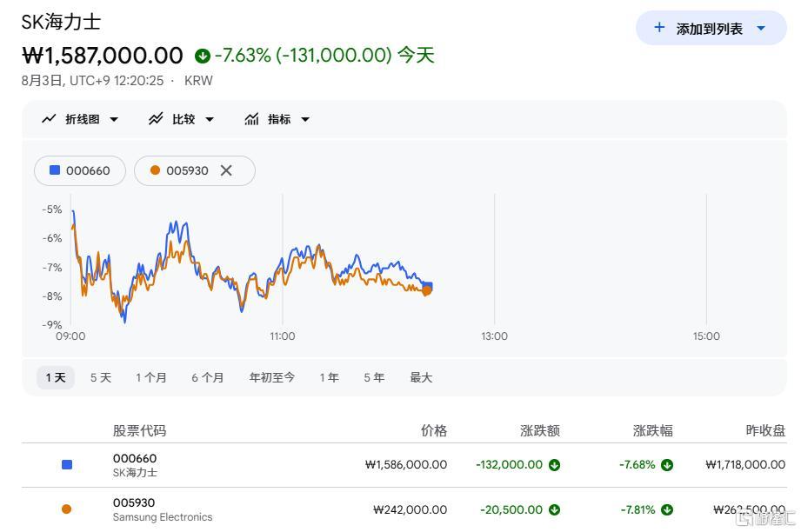Open the dropdown arrow on 添加到列表 button

[x=761, y=28]
